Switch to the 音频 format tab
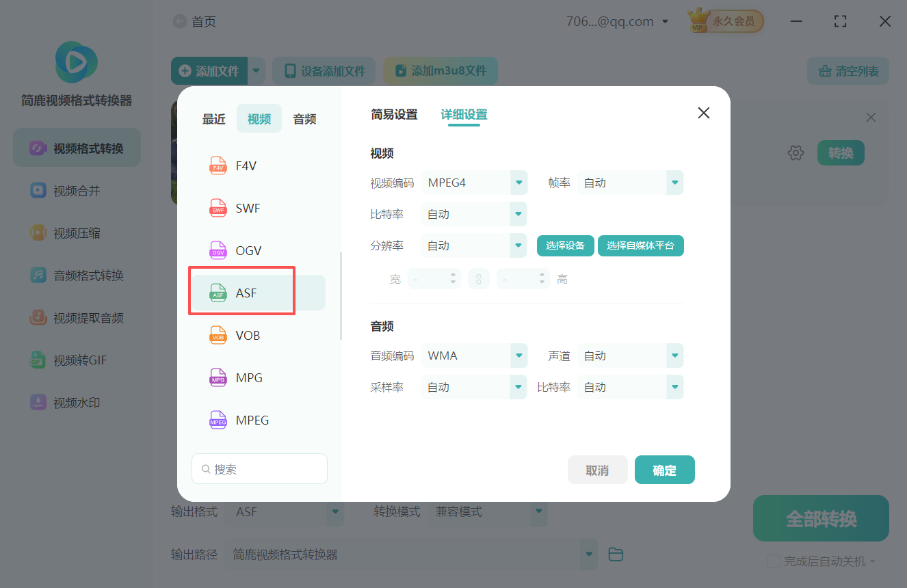Image resolution: width=907 pixels, height=588 pixels. [304, 118]
